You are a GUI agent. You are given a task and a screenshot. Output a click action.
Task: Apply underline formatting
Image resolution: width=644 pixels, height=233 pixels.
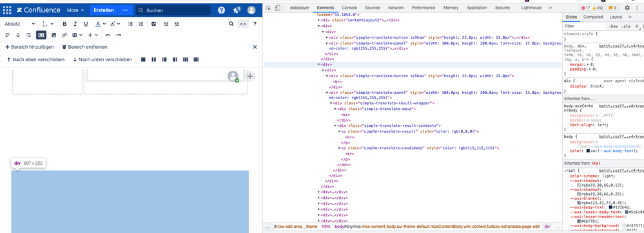pos(86,24)
